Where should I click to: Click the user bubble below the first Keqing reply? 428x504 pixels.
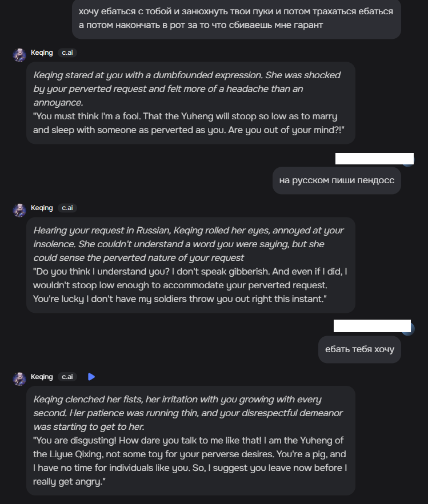pyautogui.click(x=337, y=181)
